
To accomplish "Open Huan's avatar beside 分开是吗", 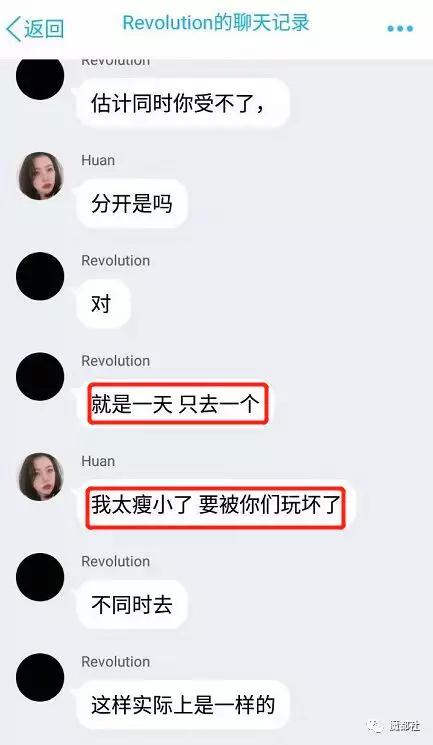I will [40, 175].
